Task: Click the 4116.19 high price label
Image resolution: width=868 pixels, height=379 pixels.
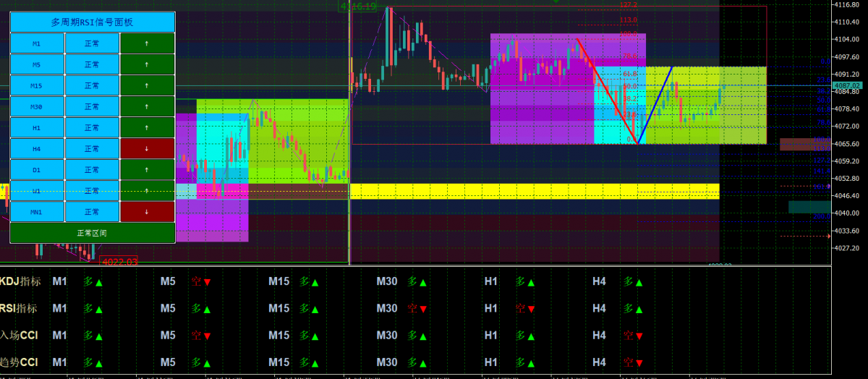Action: pos(358,6)
